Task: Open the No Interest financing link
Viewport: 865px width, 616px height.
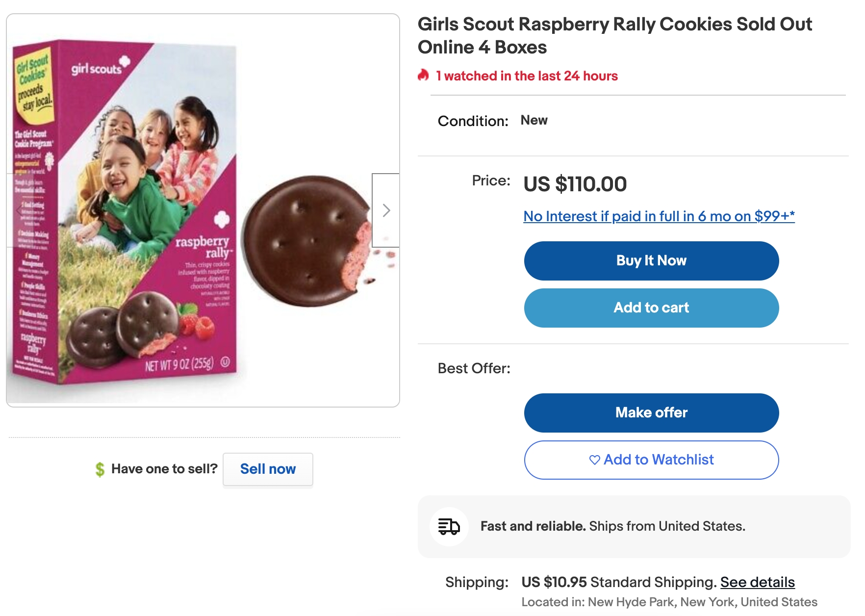Action: (659, 216)
